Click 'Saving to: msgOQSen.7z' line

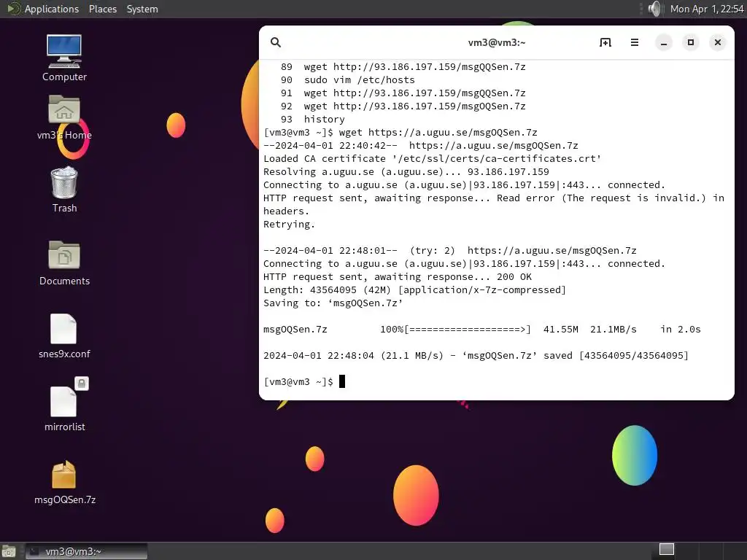[333, 303]
